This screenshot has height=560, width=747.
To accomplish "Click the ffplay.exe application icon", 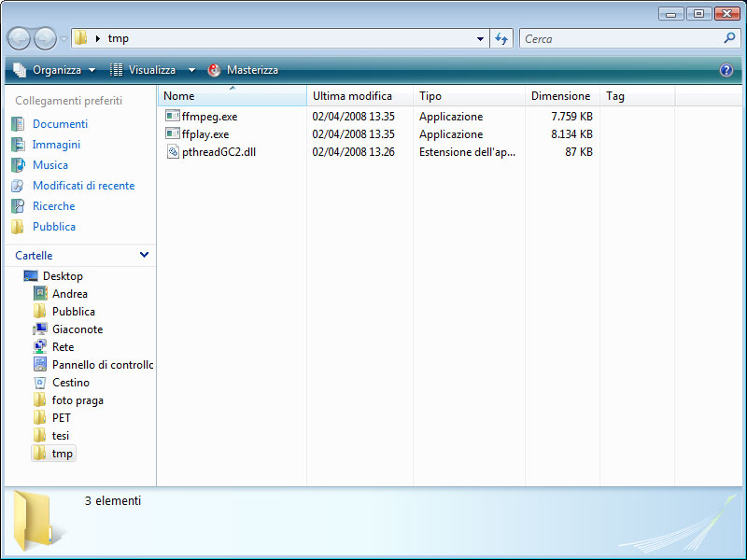I will 173,133.
